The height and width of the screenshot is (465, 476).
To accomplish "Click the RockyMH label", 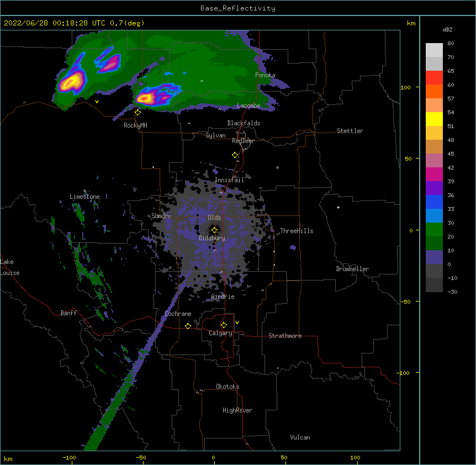I will pos(135,125).
